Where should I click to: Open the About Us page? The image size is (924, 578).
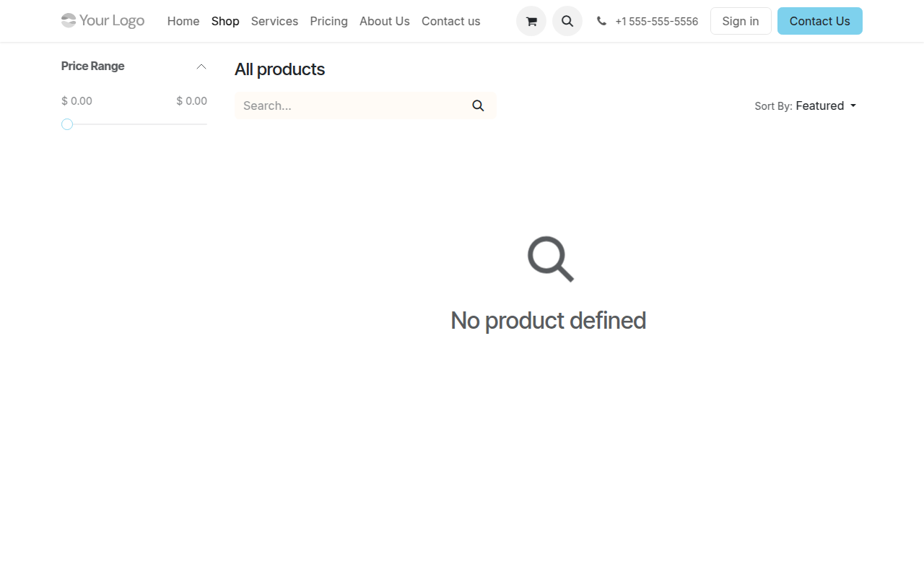pyautogui.click(x=384, y=22)
